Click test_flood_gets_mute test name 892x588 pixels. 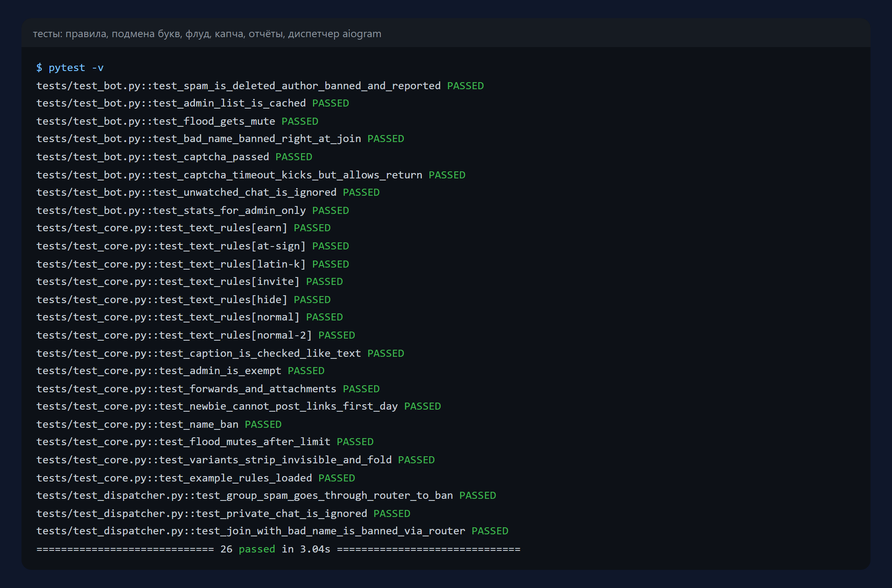click(214, 121)
